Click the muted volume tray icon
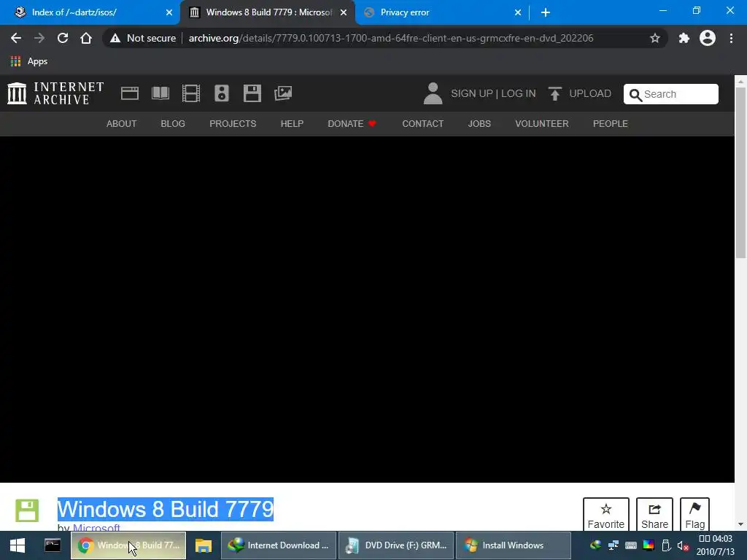Image resolution: width=747 pixels, height=560 pixels. [x=683, y=545]
